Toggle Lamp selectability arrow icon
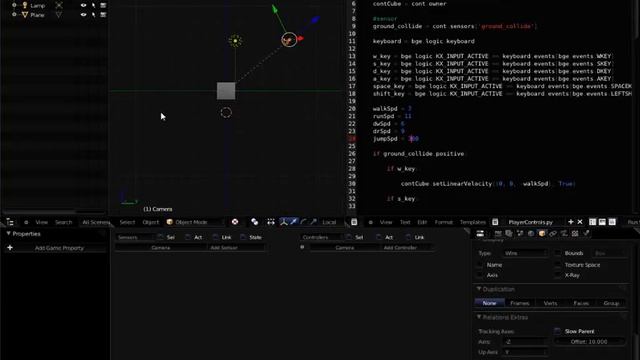The image size is (640, 360). (x=93, y=5)
